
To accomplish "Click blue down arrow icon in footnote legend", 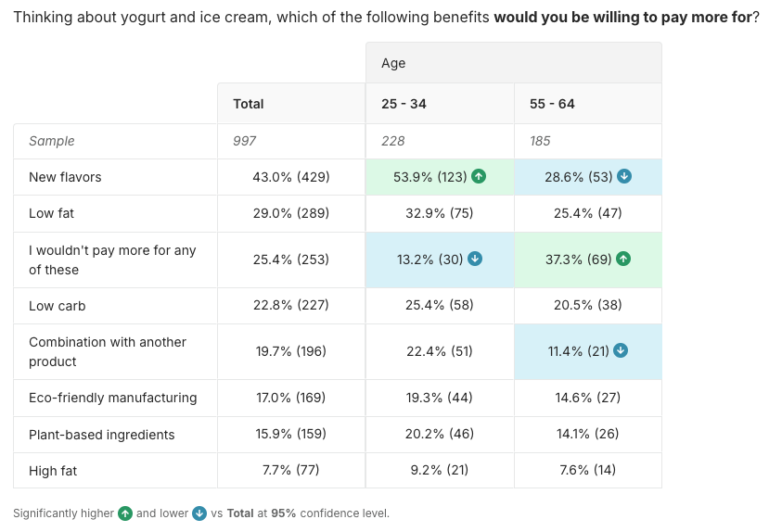I will pos(199,513).
